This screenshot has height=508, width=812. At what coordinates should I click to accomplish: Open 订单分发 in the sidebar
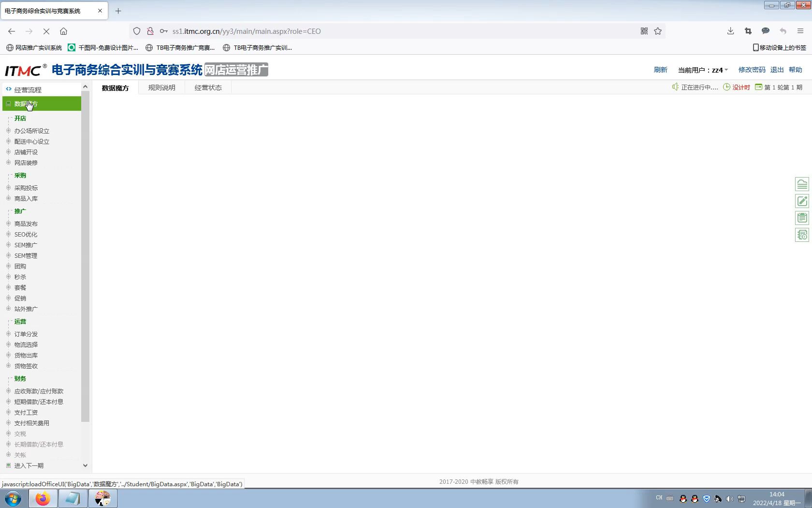click(26, 334)
